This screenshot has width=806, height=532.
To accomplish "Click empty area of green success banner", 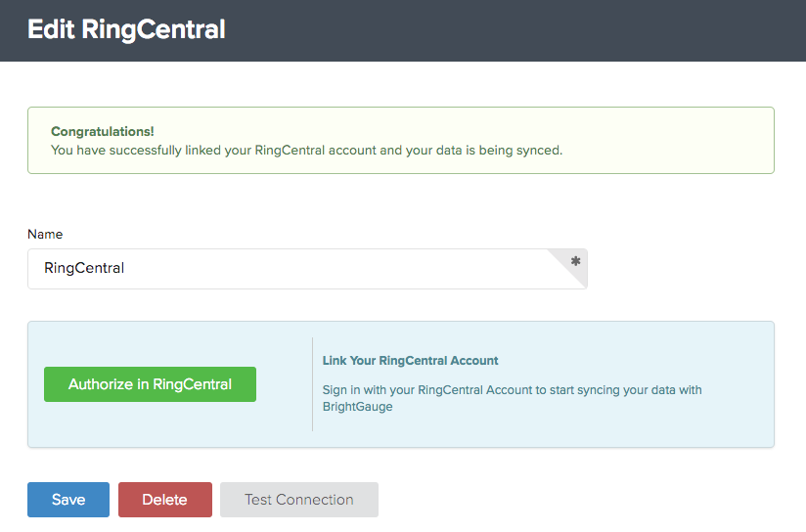I will tap(668, 140).
